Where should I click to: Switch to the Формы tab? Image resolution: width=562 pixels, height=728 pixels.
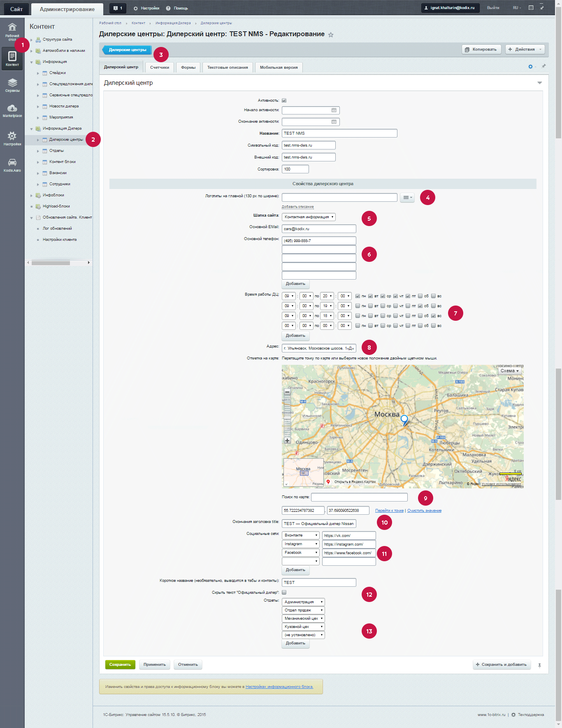[188, 68]
